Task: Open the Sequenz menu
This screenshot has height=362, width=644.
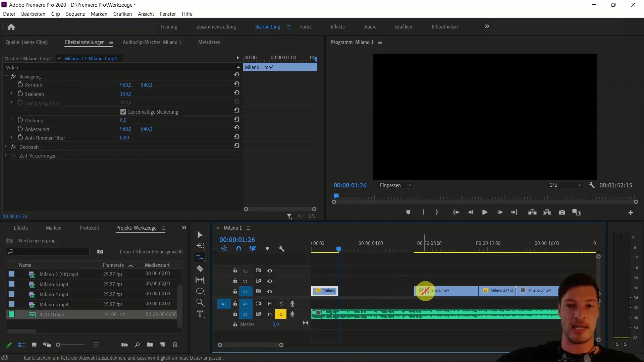Action: (x=75, y=14)
